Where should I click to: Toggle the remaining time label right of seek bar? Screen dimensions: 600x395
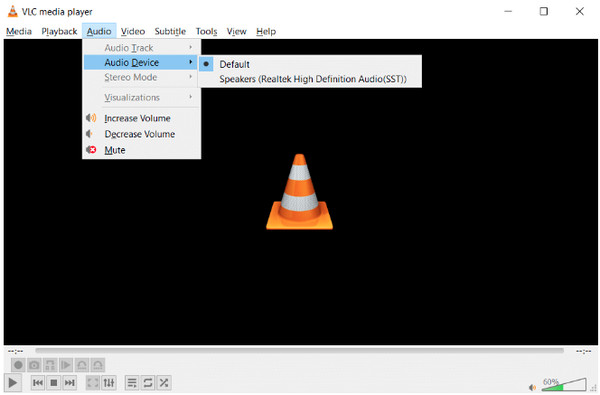coord(584,351)
